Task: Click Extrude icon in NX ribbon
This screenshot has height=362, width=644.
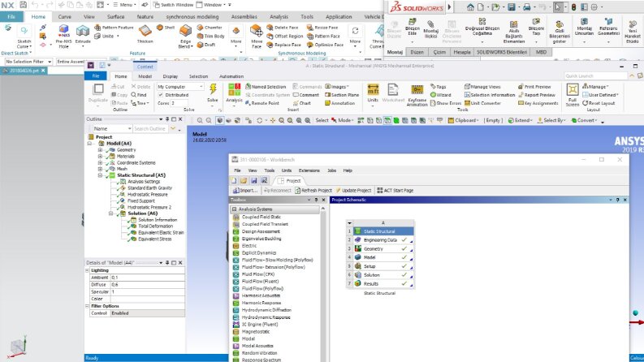Action: click(x=83, y=31)
